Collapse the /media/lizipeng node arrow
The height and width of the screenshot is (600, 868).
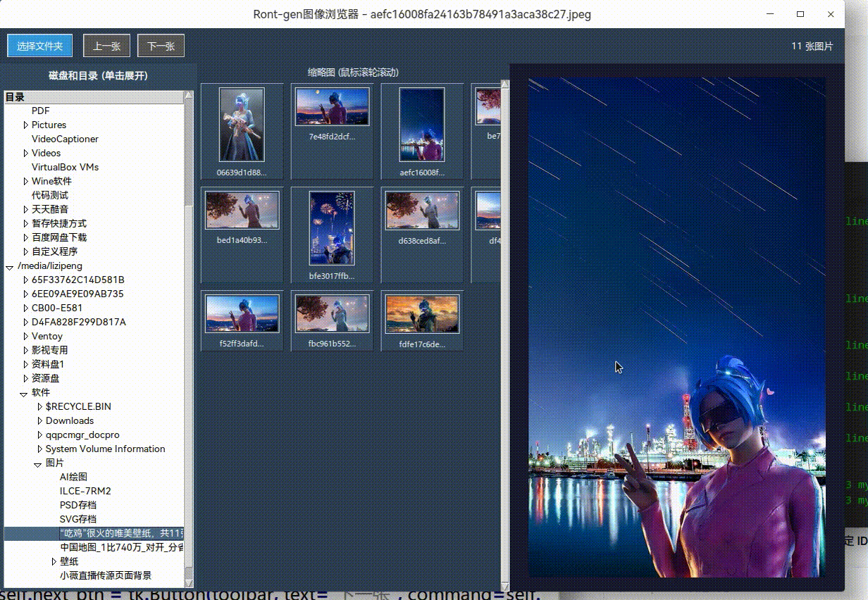tap(10, 266)
